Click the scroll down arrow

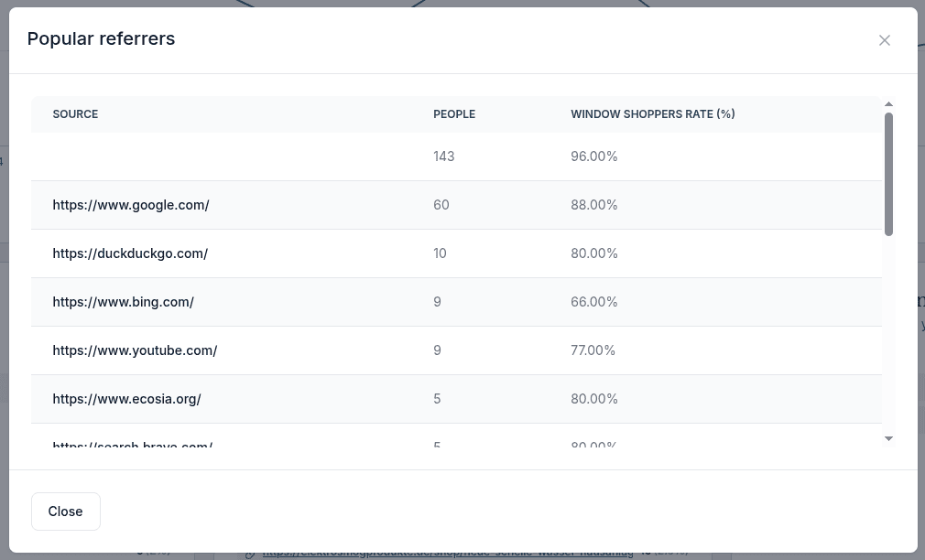(x=888, y=439)
